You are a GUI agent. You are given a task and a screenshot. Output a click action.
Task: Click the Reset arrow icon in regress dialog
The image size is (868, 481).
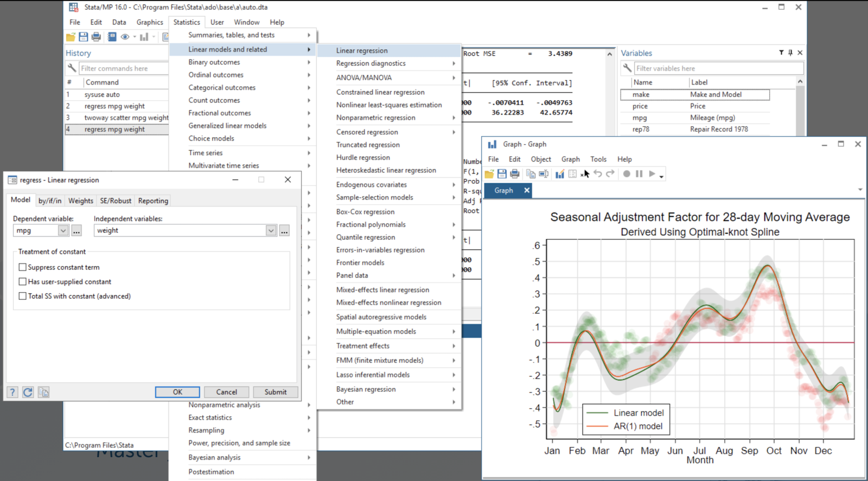click(x=28, y=392)
